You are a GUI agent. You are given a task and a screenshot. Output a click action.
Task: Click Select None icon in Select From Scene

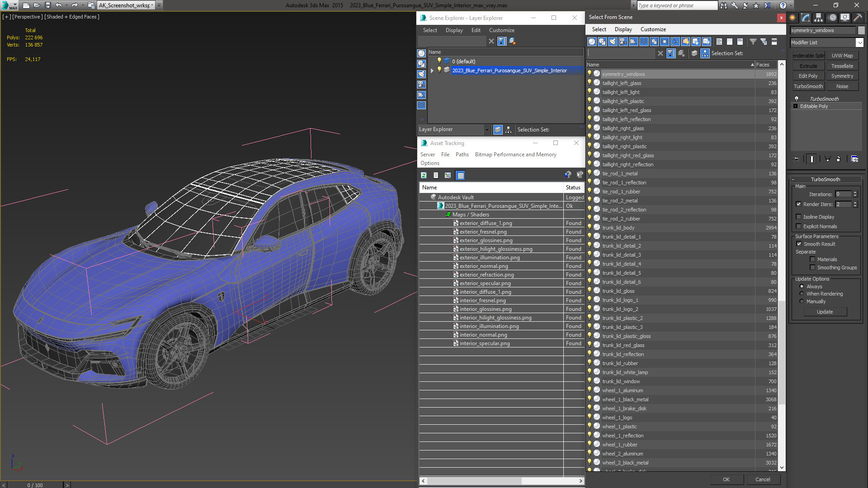[730, 42]
